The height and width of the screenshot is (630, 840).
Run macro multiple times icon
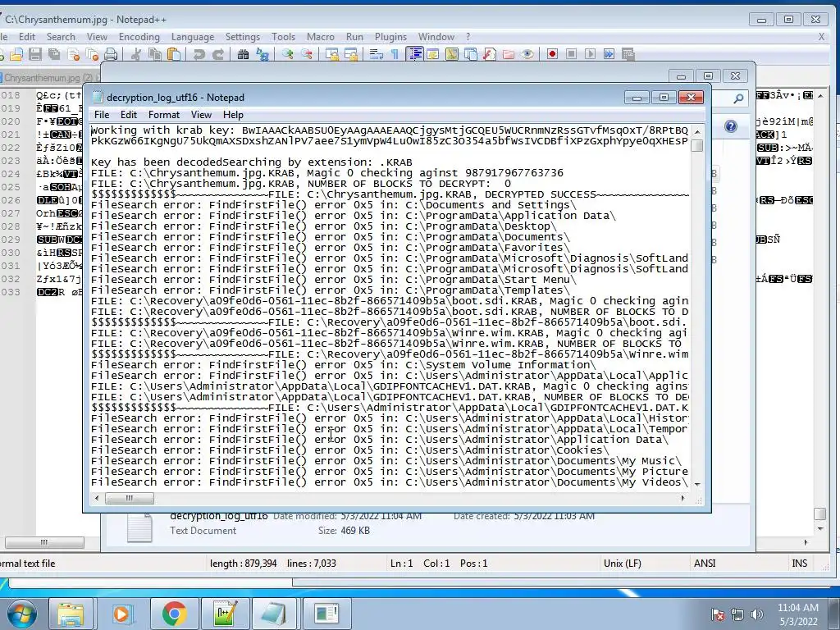point(609,54)
